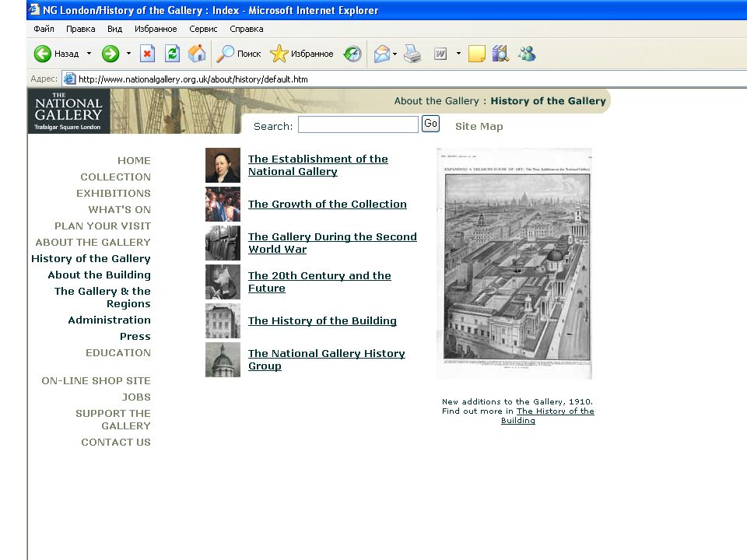Click the 1910 Gallery additions illustration

(x=514, y=264)
